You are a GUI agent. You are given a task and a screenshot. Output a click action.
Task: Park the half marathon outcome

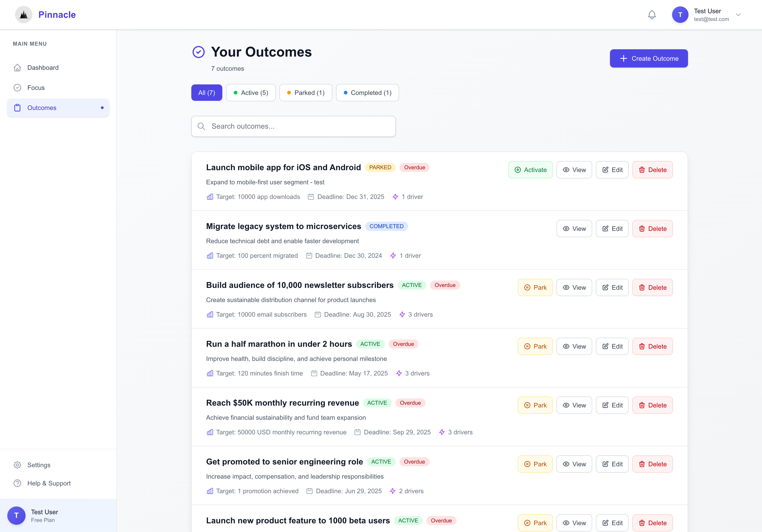535,346
